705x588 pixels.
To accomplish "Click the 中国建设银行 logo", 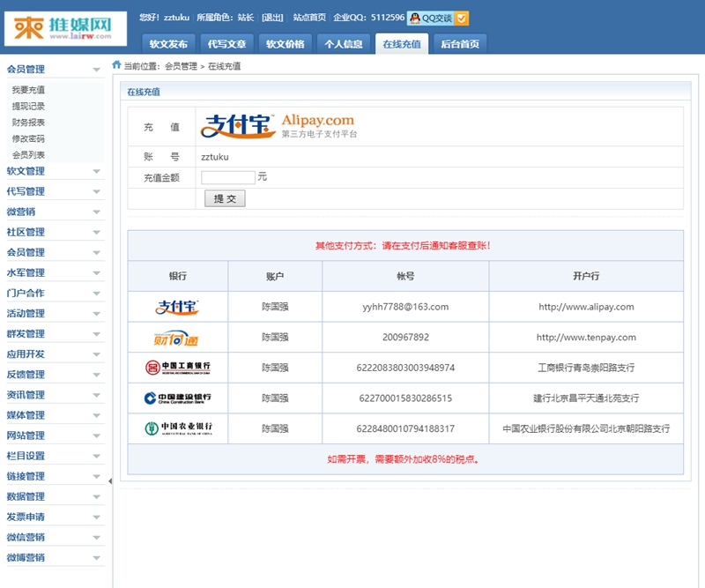I will point(178,398).
